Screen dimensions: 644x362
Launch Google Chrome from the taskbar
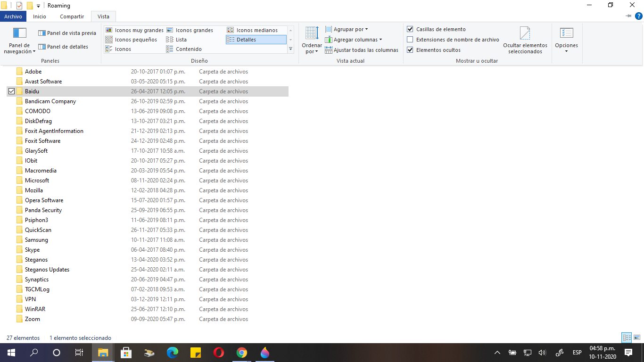point(241,353)
